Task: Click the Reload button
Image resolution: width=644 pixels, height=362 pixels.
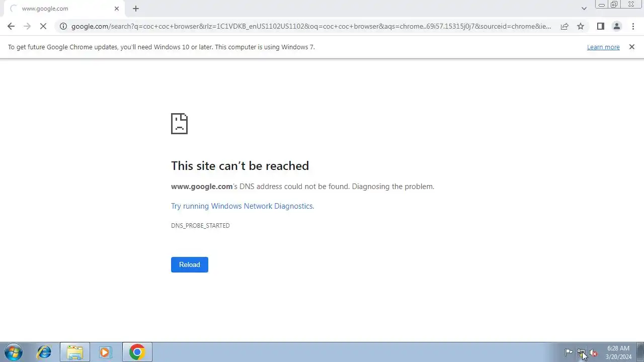Action: click(190, 264)
